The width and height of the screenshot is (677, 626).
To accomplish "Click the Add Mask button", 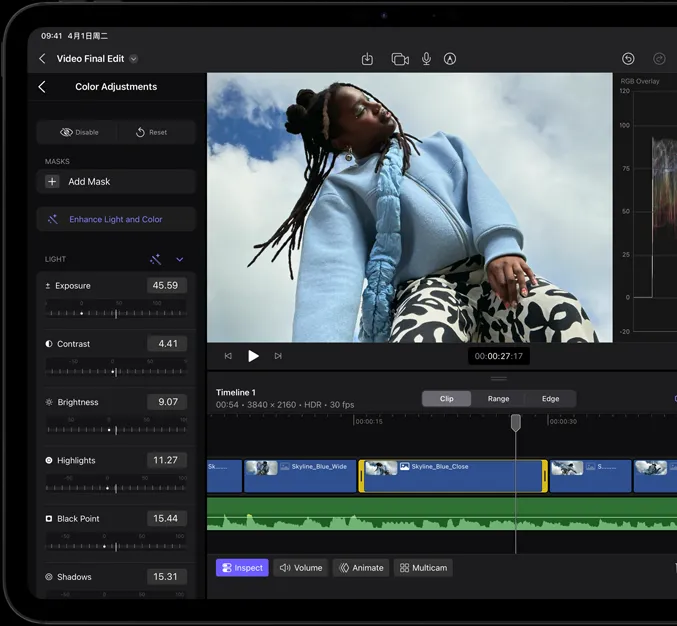I will tap(116, 182).
